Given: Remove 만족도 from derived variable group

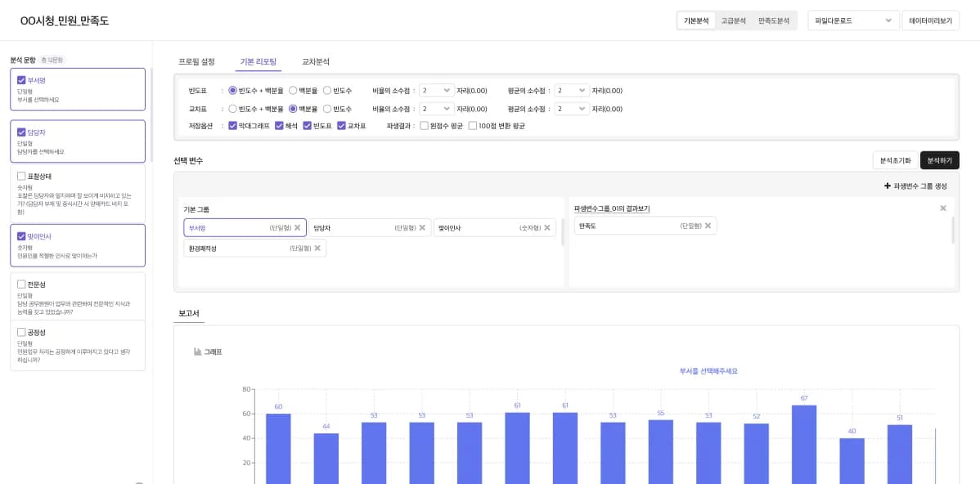Looking at the screenshot, I should coord(708,226).
